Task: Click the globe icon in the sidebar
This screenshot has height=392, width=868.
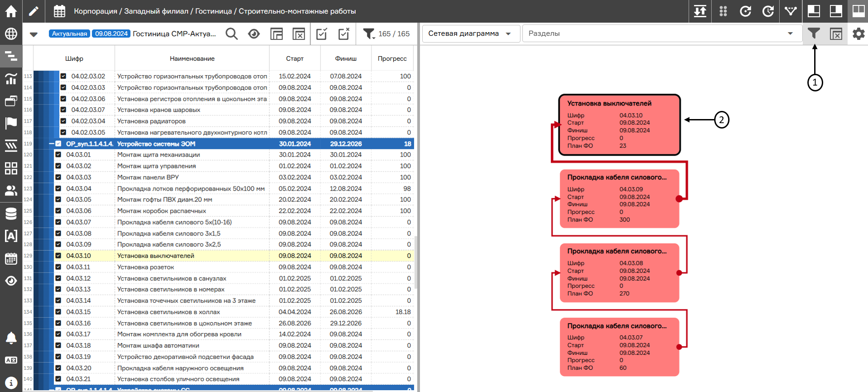Action: (x=11, y=33)
